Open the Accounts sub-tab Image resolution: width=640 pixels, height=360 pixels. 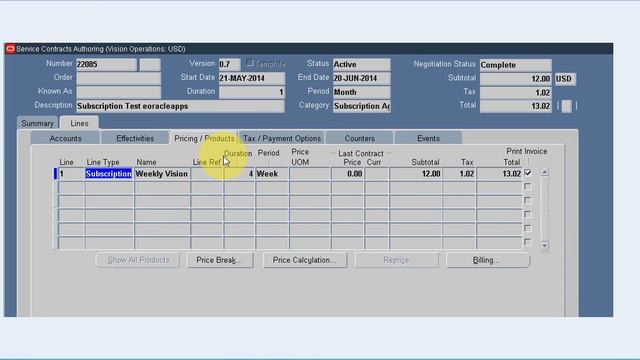(65, 138)
